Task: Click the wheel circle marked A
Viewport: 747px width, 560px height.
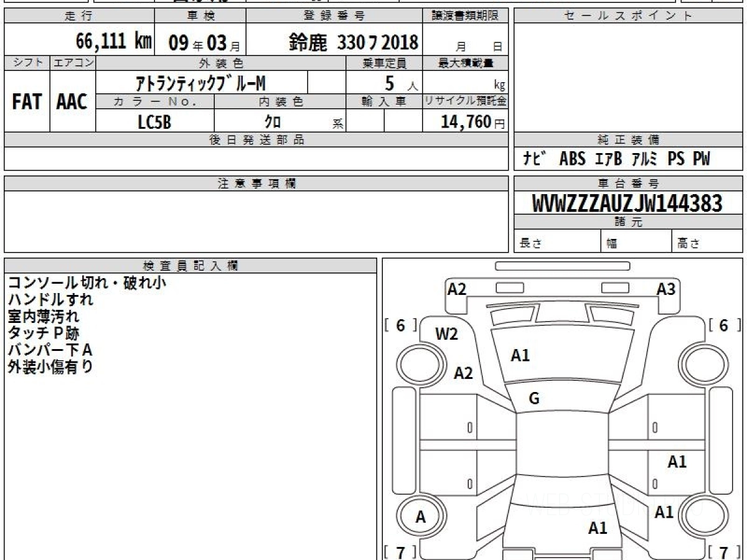Action: point(421,516)
